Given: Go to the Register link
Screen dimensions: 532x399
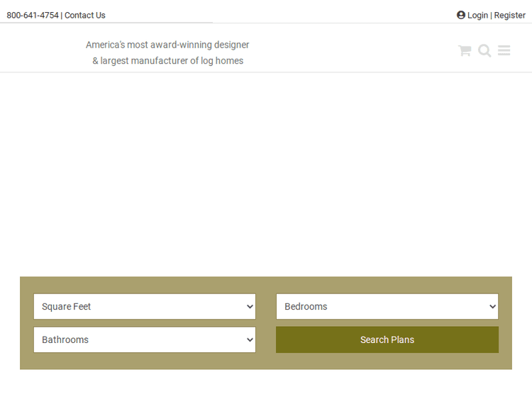Looking at the screenshot, I should [509, 15].
